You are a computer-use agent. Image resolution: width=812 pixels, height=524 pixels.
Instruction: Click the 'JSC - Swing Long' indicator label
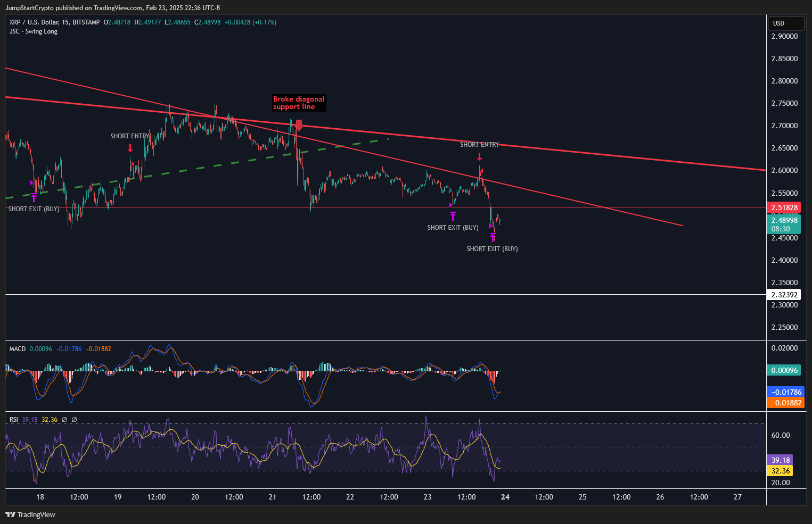pyautogui.click(x=34, y=31)
